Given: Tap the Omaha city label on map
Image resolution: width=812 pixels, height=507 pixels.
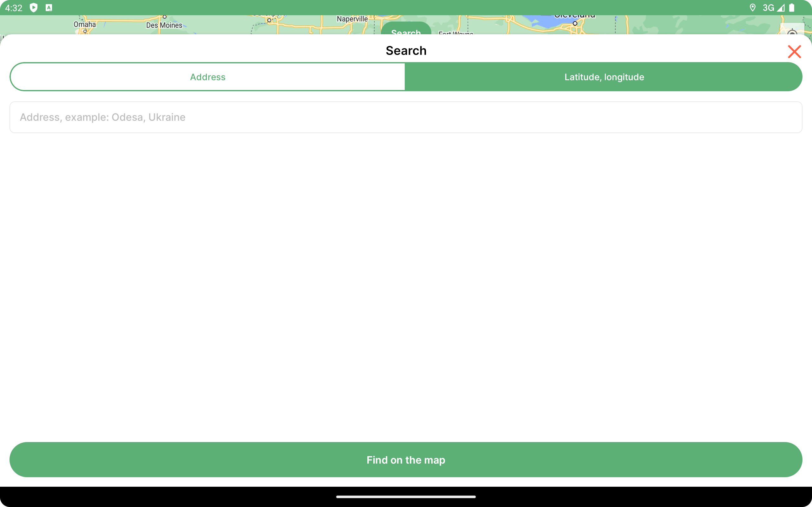Looking at the screenshot, I should (85, 24).
